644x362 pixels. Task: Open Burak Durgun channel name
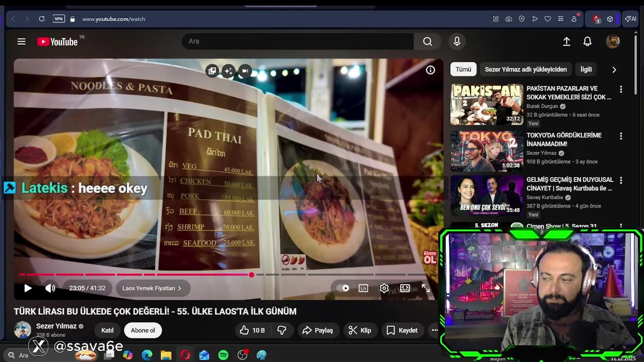tap(542, 106)
